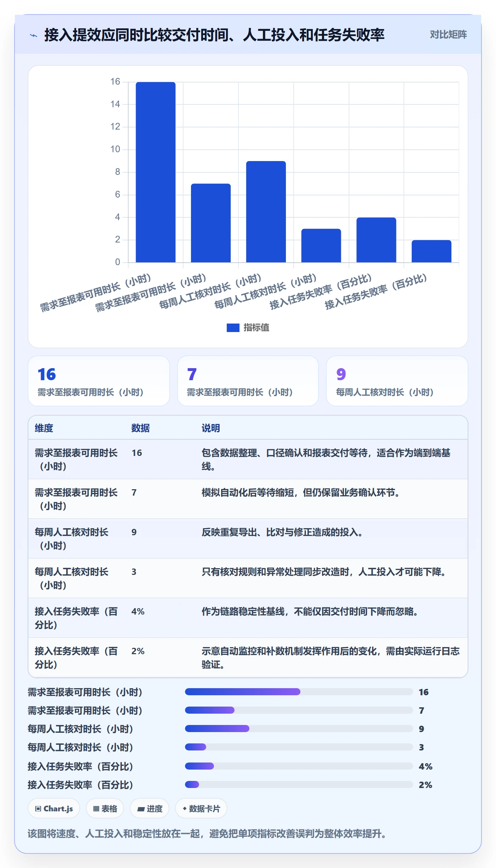Click table cell value 2%
This screenshot has width=496, height=868.
point(138,651)
